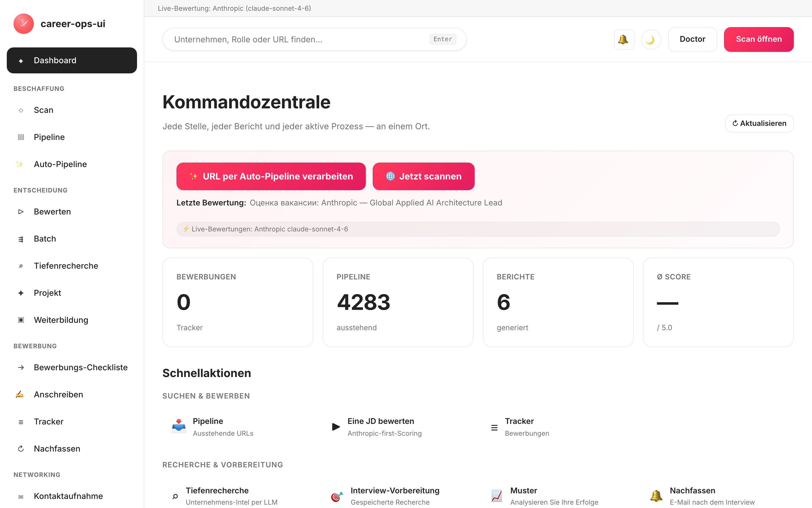
Task: Open Tiefenrecherche in the sidebar
Action: [x=72, y=266]
